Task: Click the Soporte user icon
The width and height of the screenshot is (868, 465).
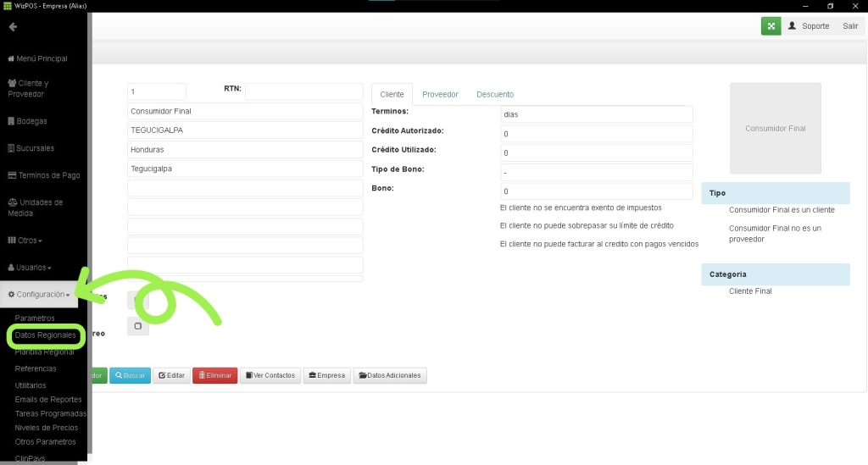Action: pos(793,26)
